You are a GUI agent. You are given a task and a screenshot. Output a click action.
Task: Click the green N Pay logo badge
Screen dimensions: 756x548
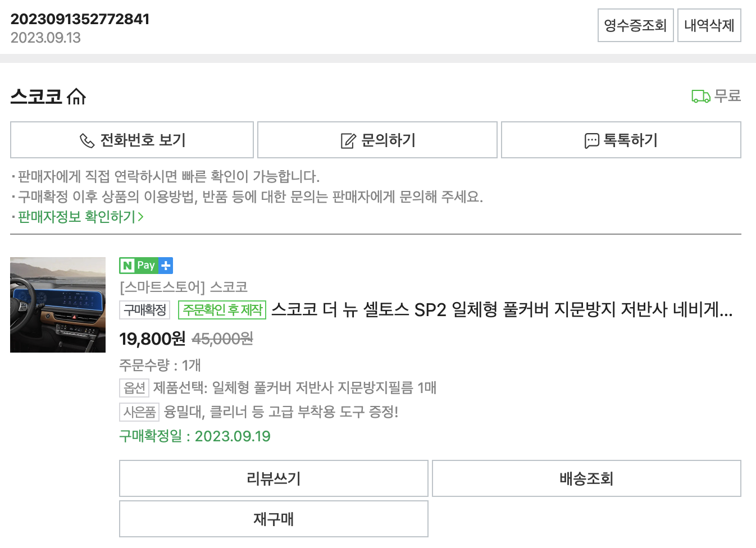138,265
